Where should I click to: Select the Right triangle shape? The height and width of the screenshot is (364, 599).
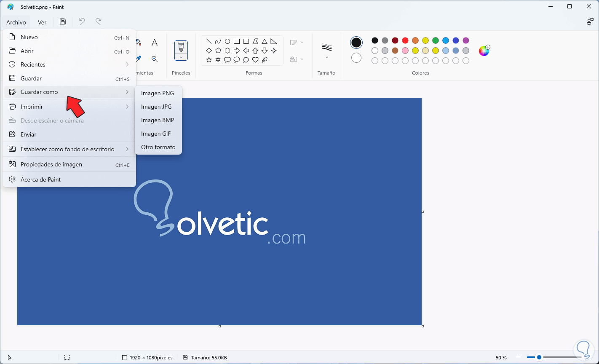(274, 41)
